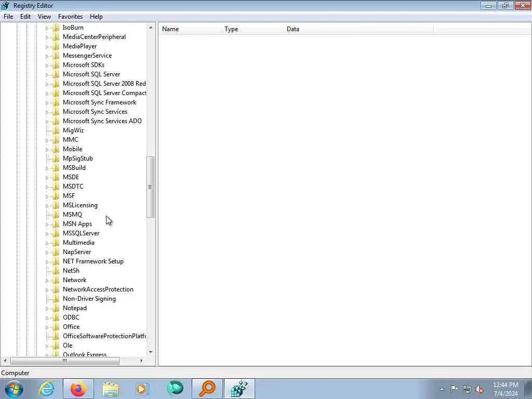Click the Registry Editor taskbar button

tap(239, 389)
